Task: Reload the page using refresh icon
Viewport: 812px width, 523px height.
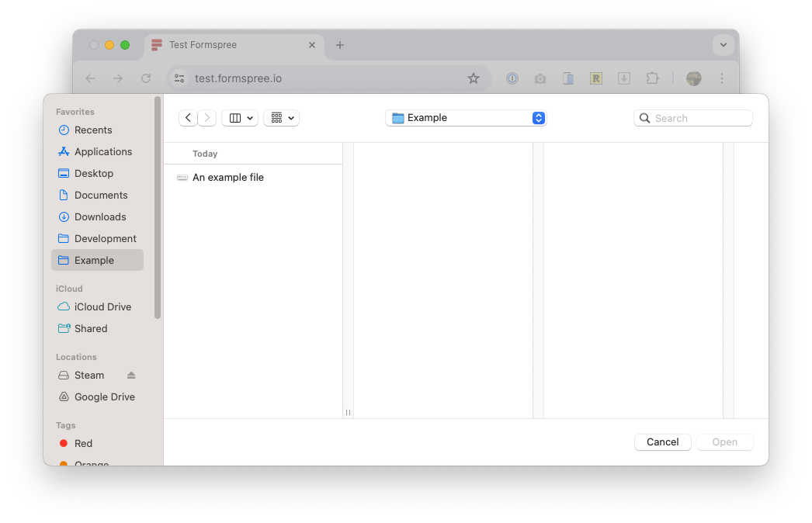Action: (x=146, y=78)
